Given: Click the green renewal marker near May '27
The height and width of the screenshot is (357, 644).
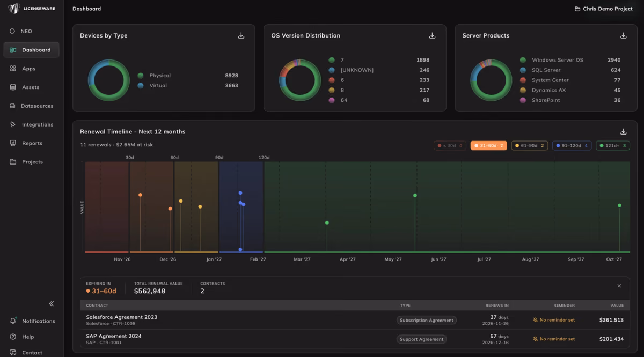Looking at the screenshot, I should click(x=415, y=195).
